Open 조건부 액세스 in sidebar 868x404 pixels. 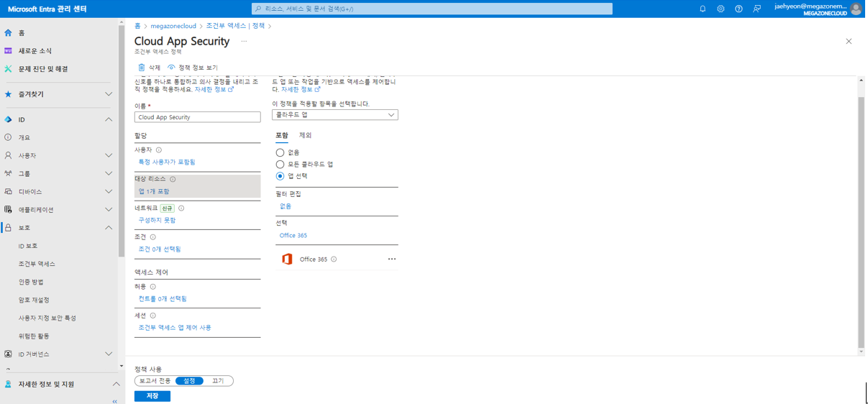click(x=37, y=264)
